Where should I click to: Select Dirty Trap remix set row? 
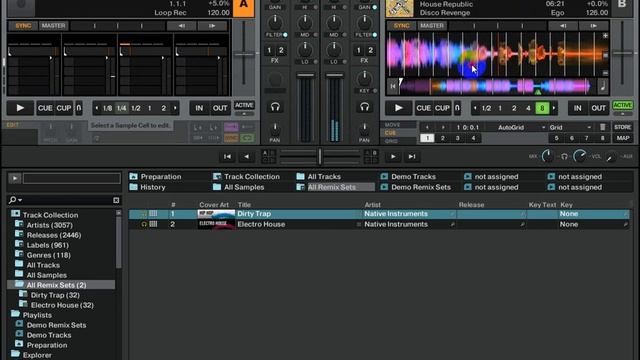379,214
